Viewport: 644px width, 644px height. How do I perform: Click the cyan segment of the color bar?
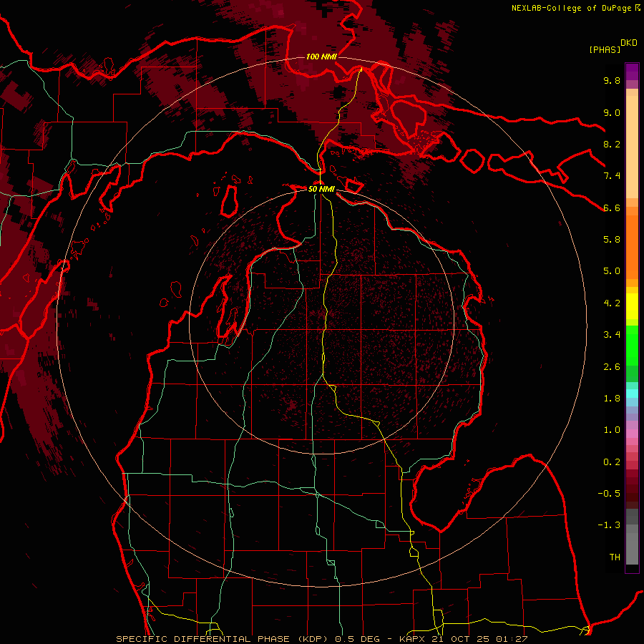point(632,394)
